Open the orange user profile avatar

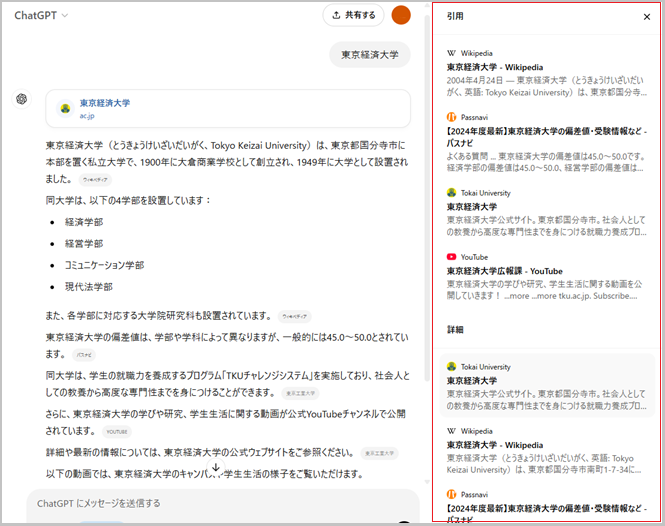tap(401, 15)
